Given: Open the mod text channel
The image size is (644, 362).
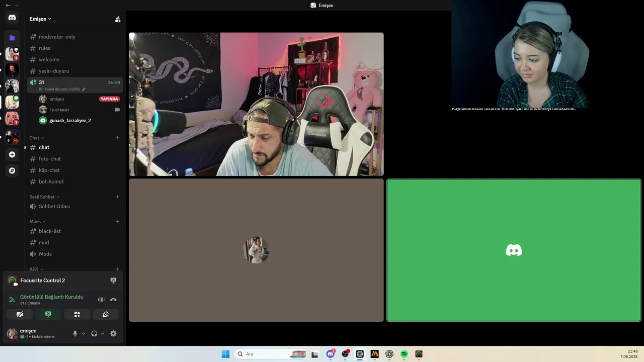Looking at the screenshot, I should (74, 242).
